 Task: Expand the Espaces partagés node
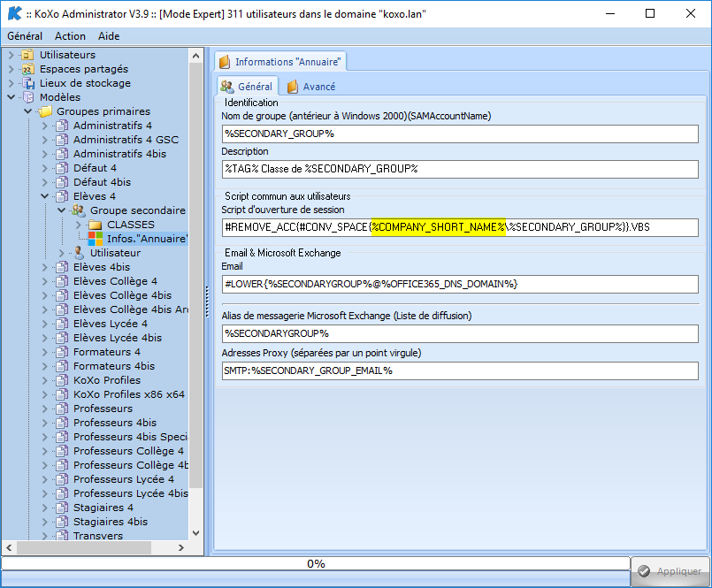pos(11,69)
